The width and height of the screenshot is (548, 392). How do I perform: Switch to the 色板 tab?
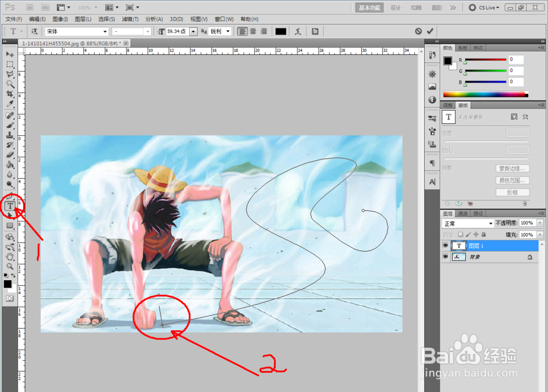463,48
